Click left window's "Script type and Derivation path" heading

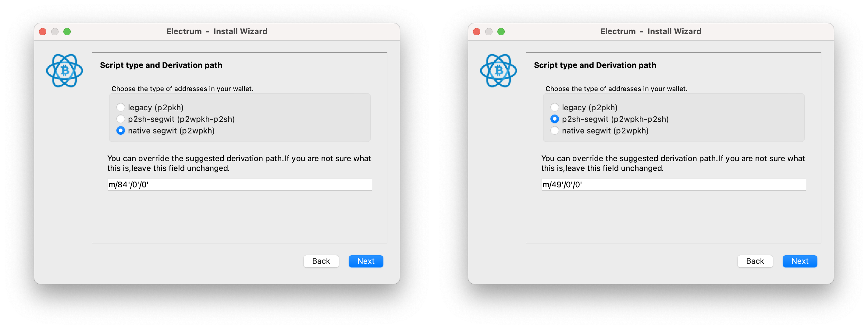[x=161, y=65]
